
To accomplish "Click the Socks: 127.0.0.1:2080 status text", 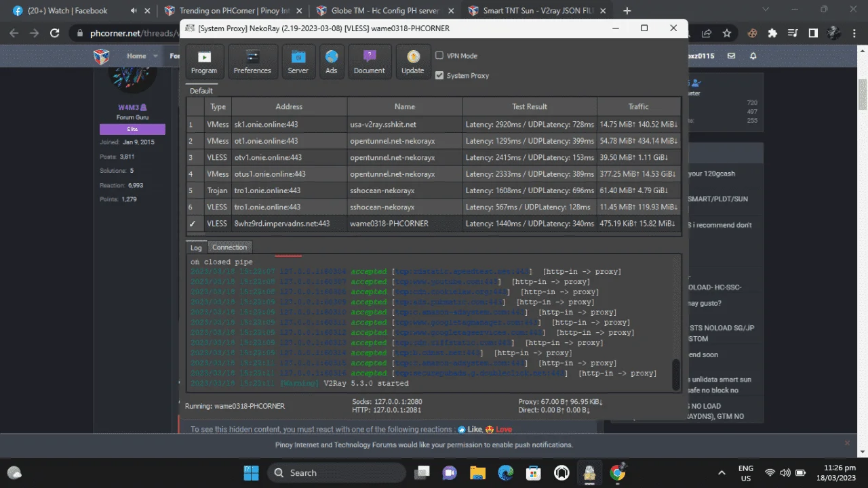I will (387, 401).
